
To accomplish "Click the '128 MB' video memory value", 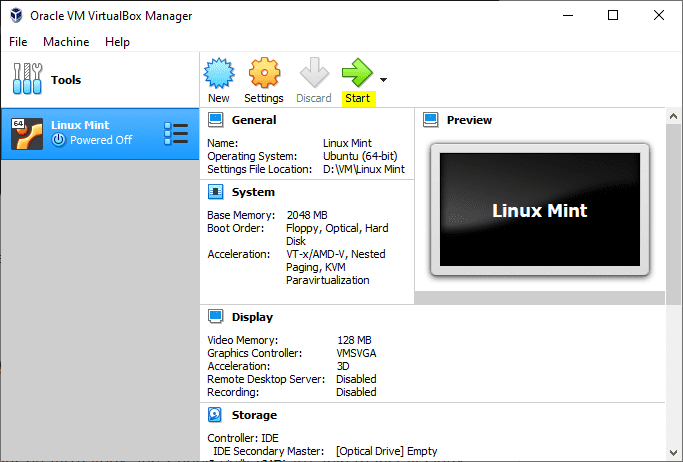I will tap(354, 340).
